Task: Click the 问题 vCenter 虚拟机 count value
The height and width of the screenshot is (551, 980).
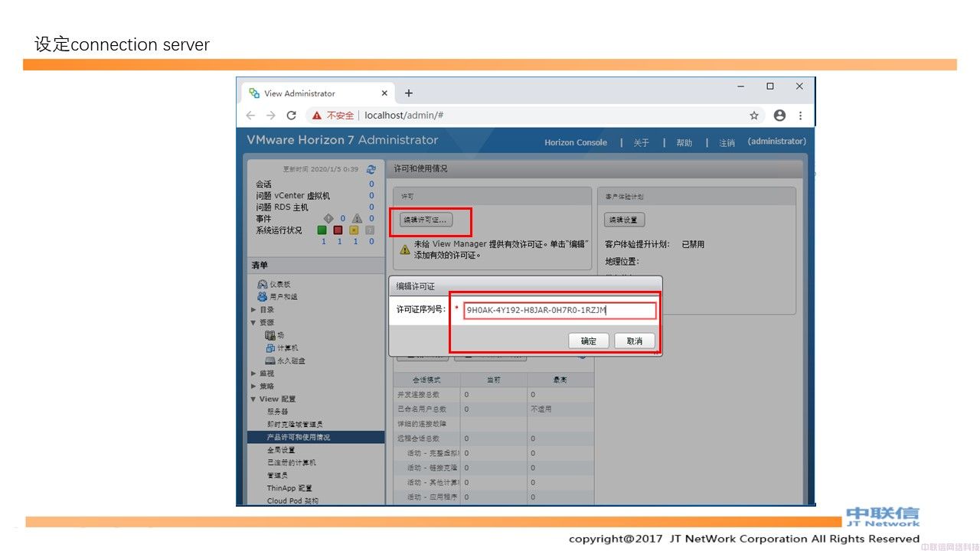Action: (372, 195)
